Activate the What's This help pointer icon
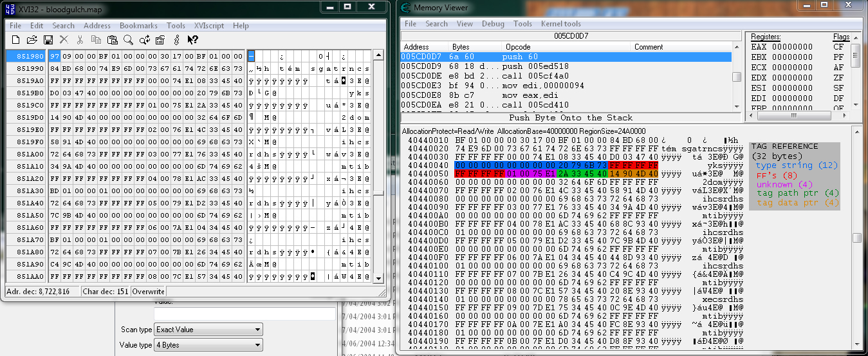 click(x=192, y=40)
